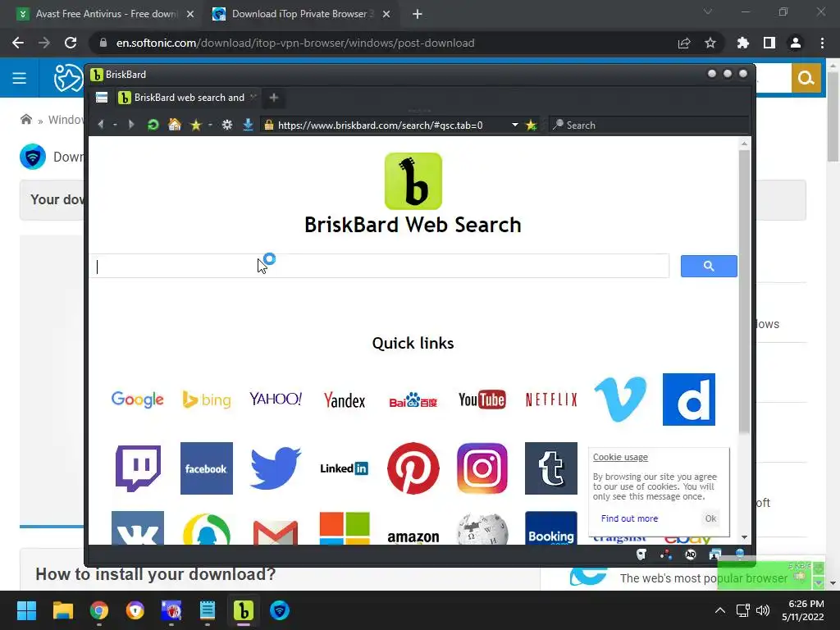The width and height of the screenshot is (840, 630).
Task: Open the Dailymotion quick link
Action: [x=689, y=399]
